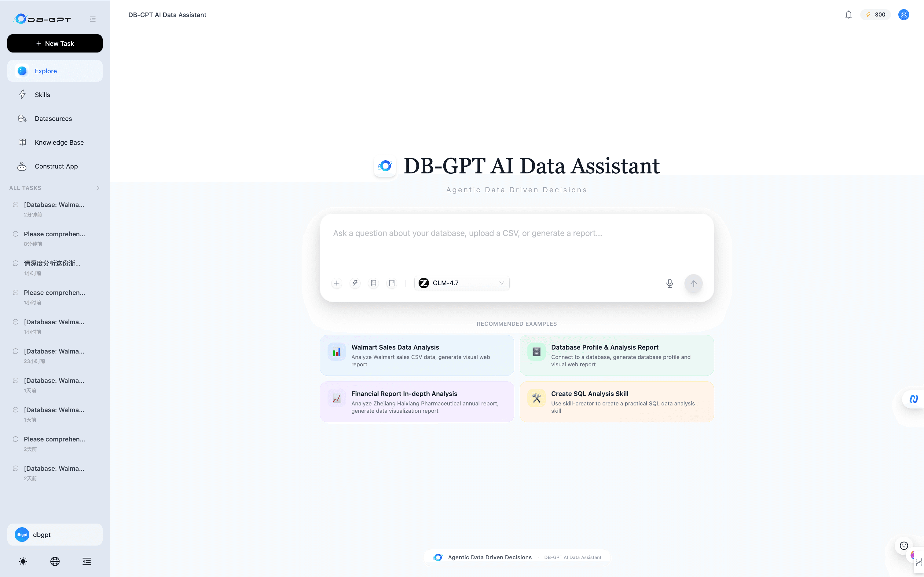Select the Create SQL Analysis Skill example
The height and width of the screenshot is (577, 924).
[x=616, y=401]
